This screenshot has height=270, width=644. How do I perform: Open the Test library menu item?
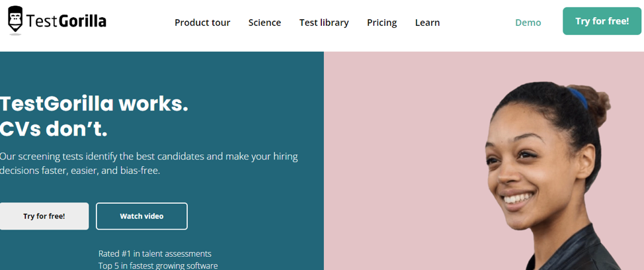pyautogui.click(x=324, y=22)
